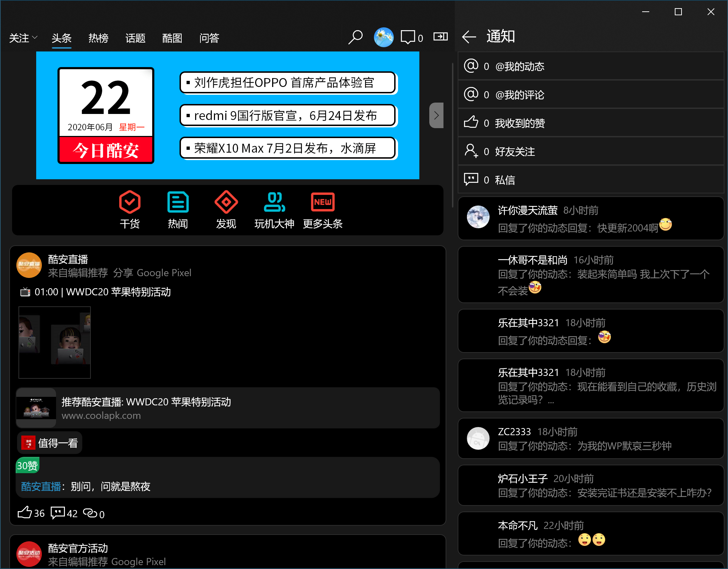This screenshot has height=569, width=728.
Task: Collapse the side panel via arrow icon
Action: tap(440, 36)
